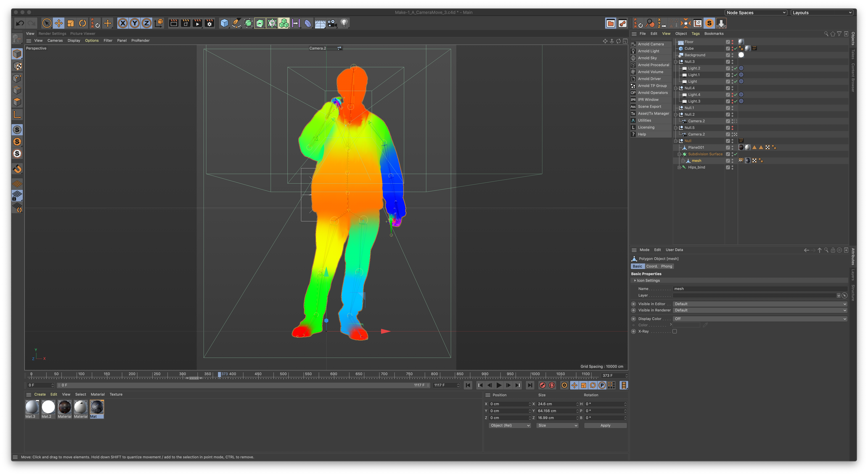The image size is (868, 475).
Task: Switch to the Render Settings tab
Action: pos(52,34)
